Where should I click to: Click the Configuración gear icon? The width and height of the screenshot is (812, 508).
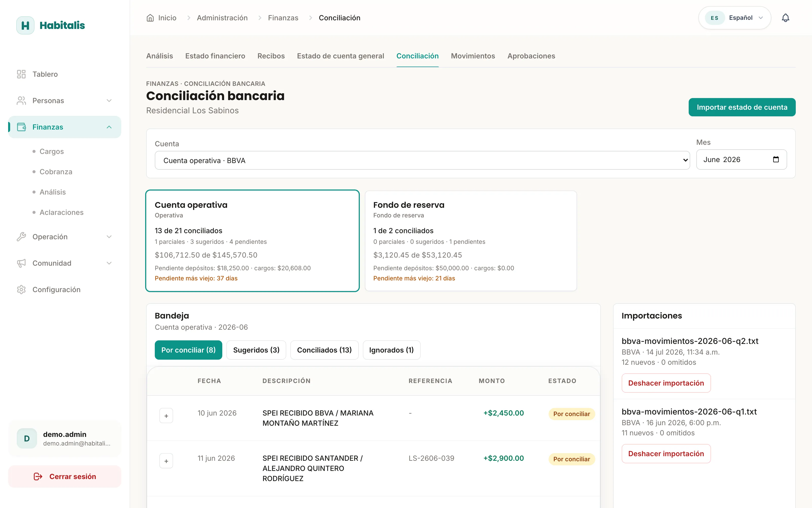coord(21,290)
